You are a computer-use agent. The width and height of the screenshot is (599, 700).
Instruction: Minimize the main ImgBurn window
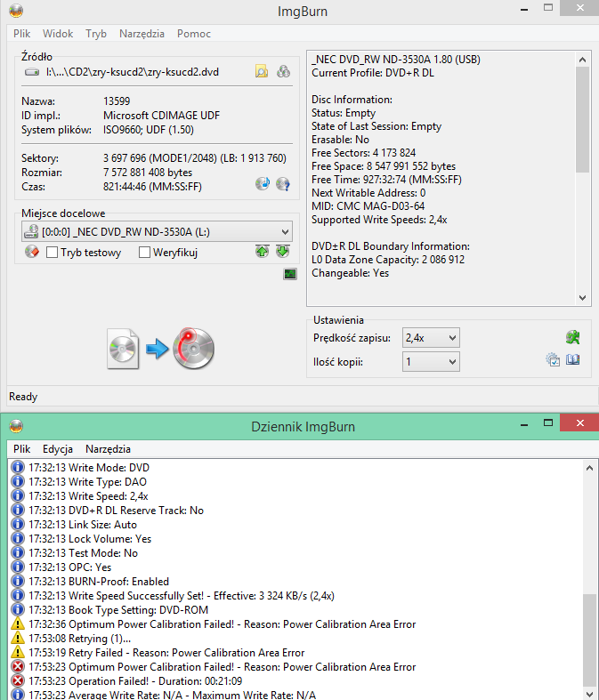tap(524, 9)
